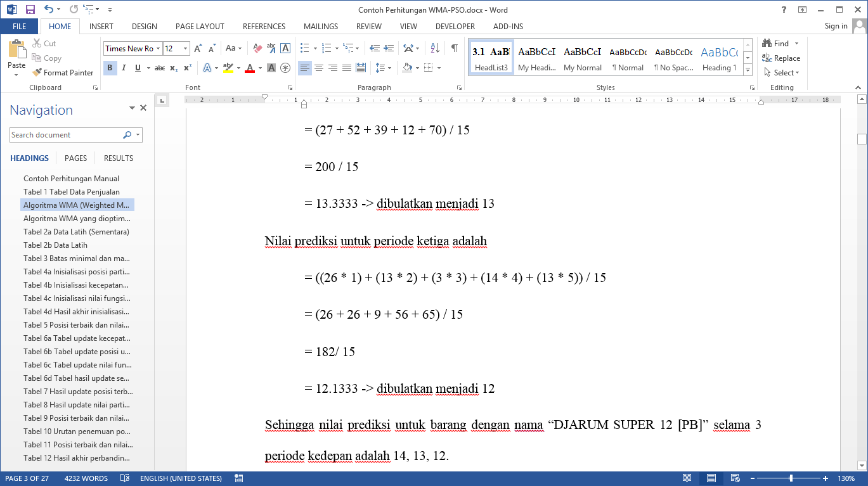Viewport: 868px width, 486px height.
Task: Sort the selected text alphabetically
Action: 435,48
